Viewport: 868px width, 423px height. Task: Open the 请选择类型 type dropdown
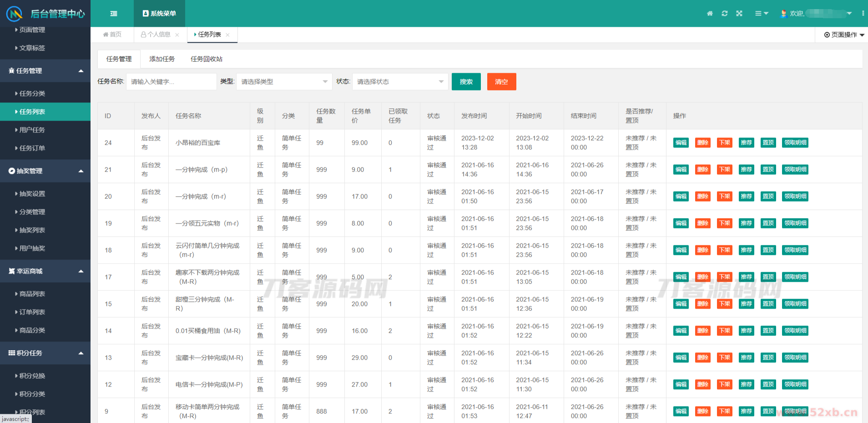tap(284, 82)
